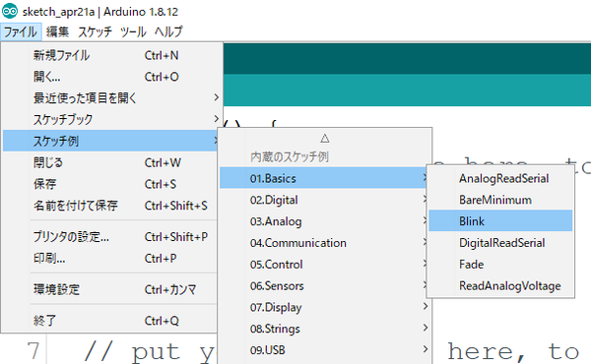The height and width of the screenshot is (364, 591).
Task: Select the AnalogReadSerial example
Action: pyautogui.click(x=500, y=178)
